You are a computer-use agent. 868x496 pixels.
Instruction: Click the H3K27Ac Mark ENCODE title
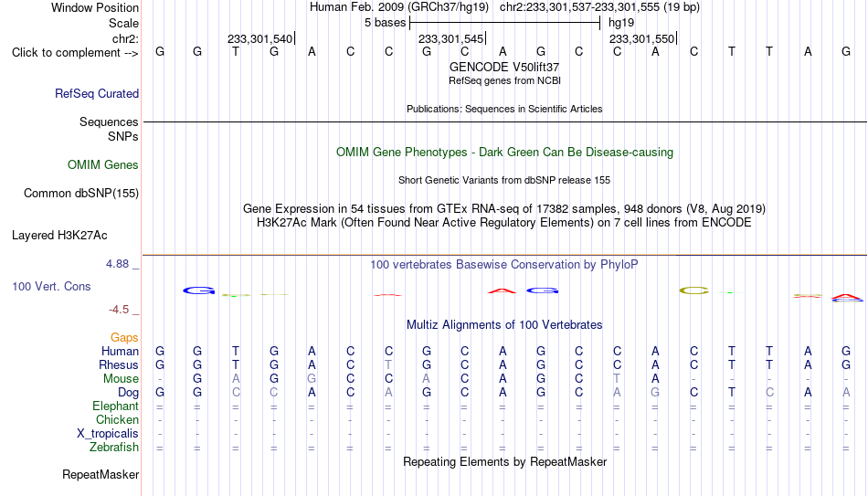click(x=504, y=223)
